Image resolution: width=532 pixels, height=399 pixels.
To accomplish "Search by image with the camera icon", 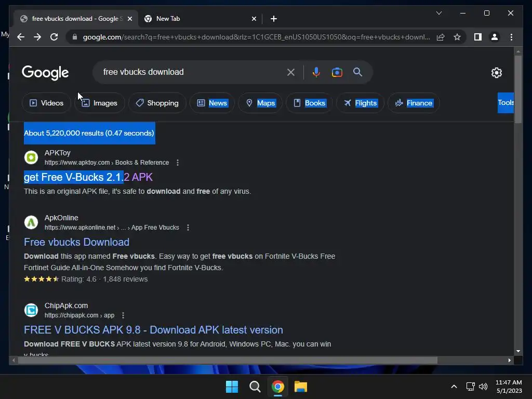I will pos(337,72).
